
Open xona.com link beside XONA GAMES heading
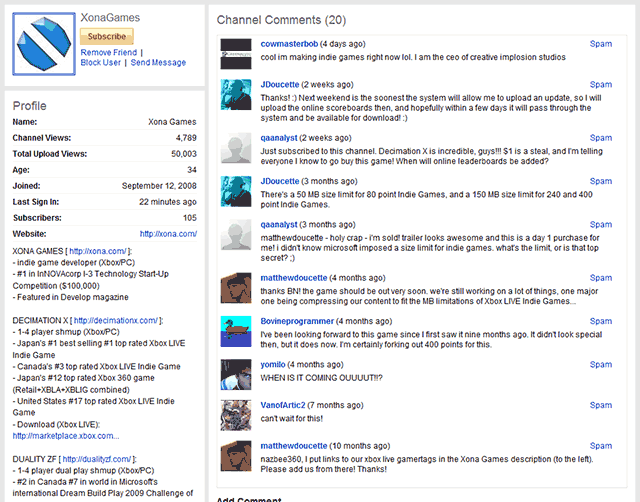pyautogui.click(x=98, y=251)
